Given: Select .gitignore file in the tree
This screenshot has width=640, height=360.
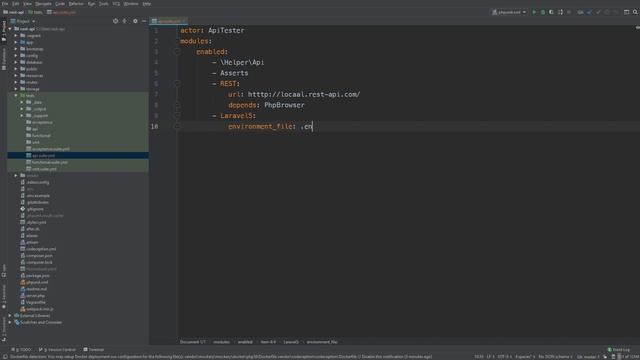Looking at the screenshot, I should (x=35, y=209).
